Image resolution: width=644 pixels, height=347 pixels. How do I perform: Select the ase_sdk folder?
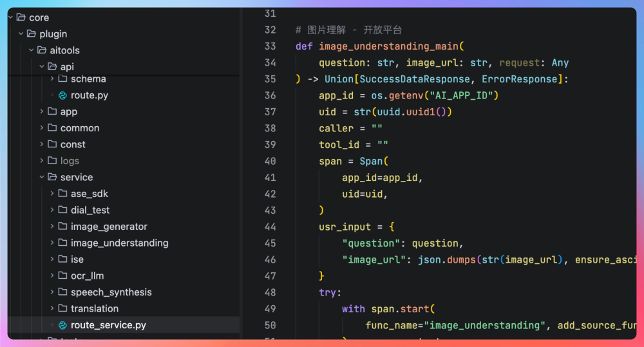(x=89, y=194)
